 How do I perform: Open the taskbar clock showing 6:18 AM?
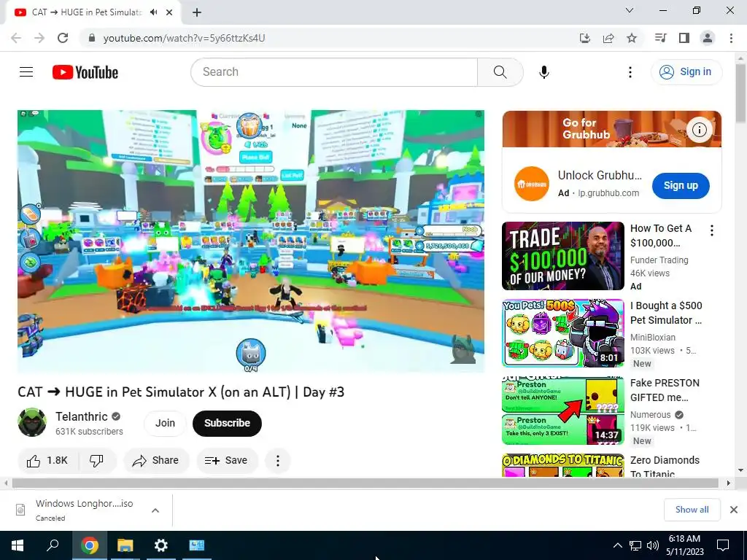(x=684, y=545)
